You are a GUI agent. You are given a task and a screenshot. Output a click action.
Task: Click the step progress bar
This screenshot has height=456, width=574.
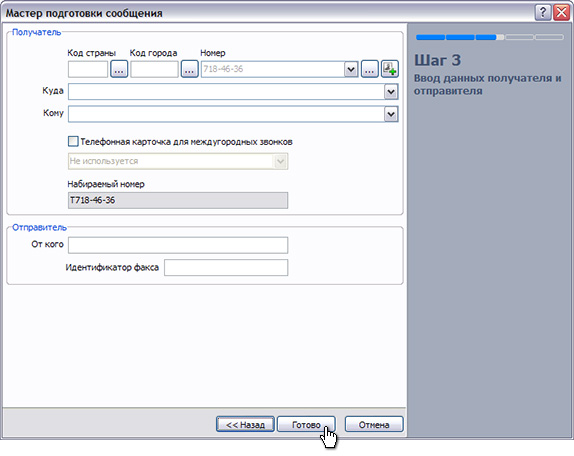[489, 37]
